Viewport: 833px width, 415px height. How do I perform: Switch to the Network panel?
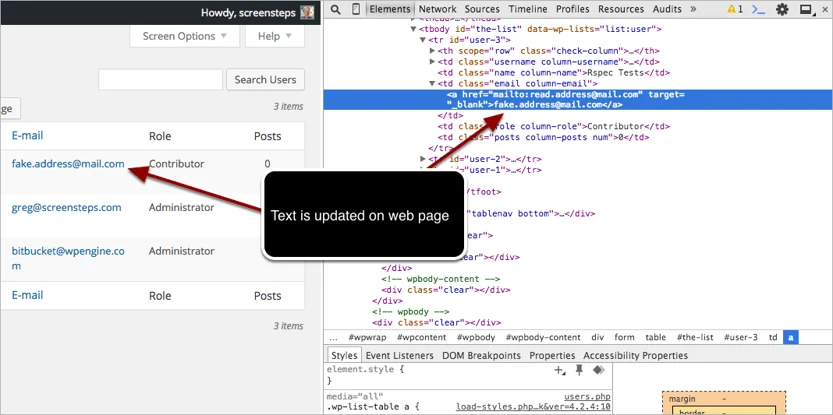point(437,9)
